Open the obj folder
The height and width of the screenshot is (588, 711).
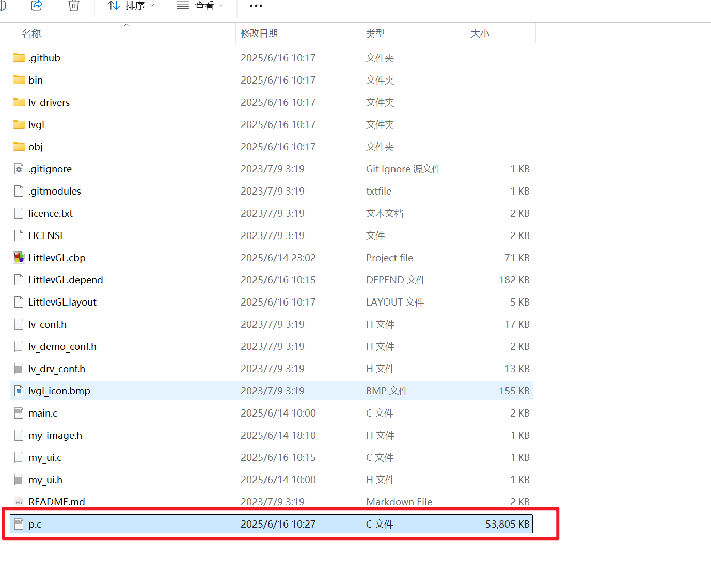click(x=35, y=147)
